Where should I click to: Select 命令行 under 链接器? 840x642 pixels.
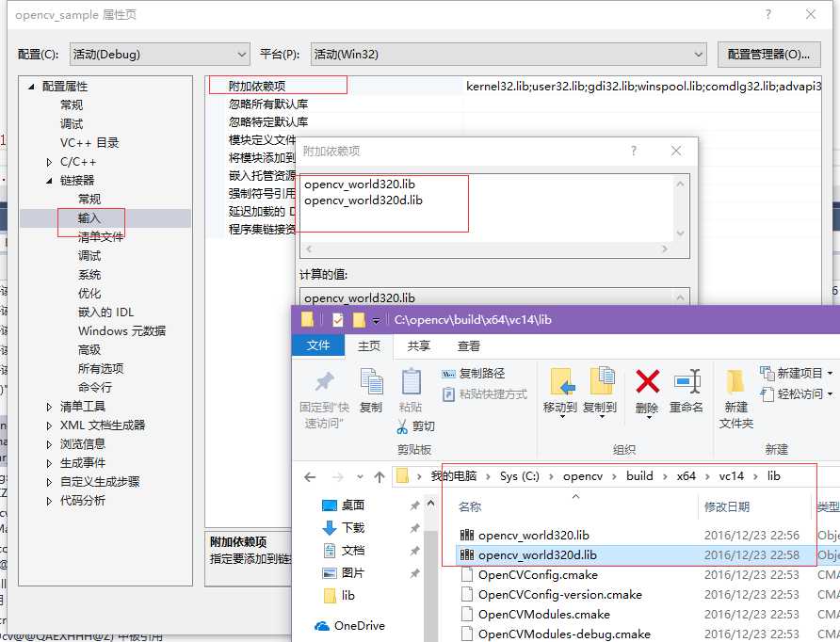[95, 387]
